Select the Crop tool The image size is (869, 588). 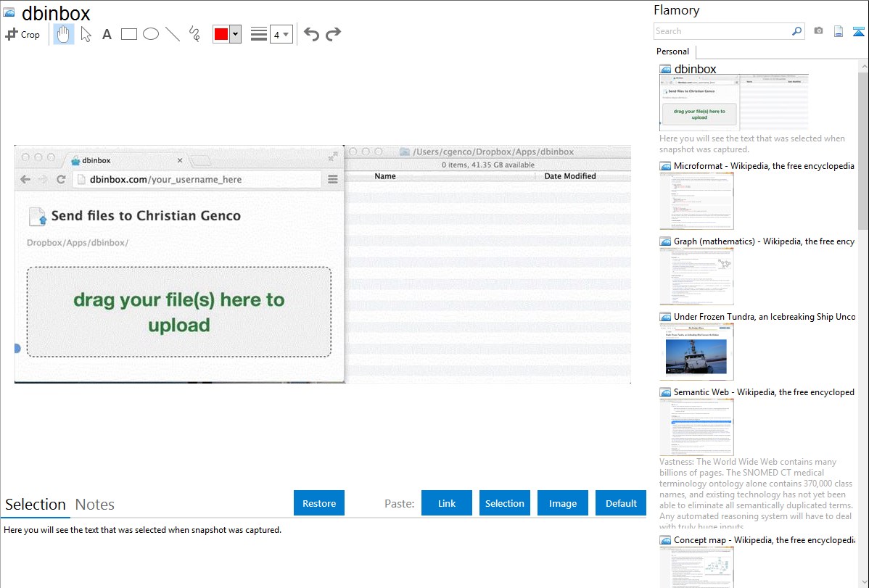tap(22, 34)
